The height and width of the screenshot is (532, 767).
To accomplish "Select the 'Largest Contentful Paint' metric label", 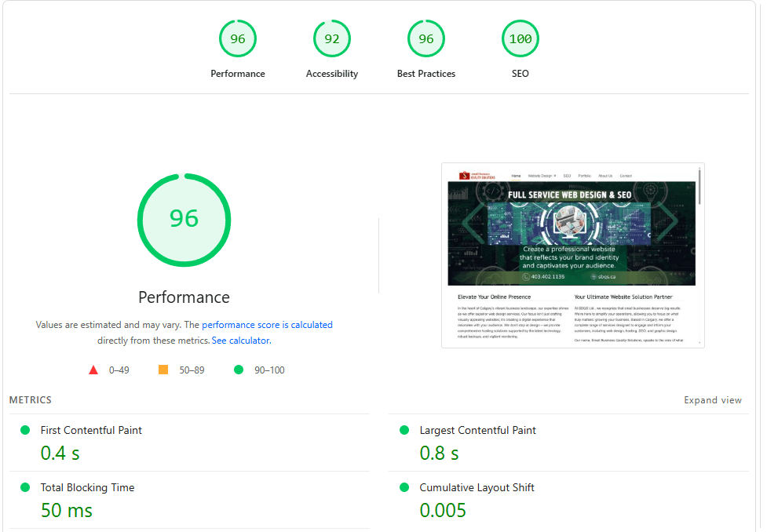I will click(477, 430).
